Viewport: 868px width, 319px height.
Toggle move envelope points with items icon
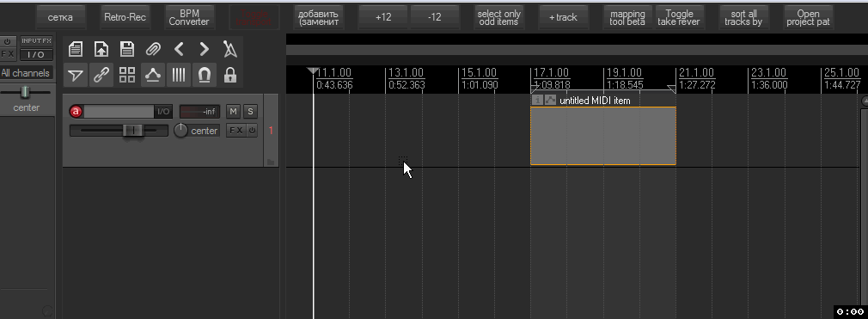(153, 75)
